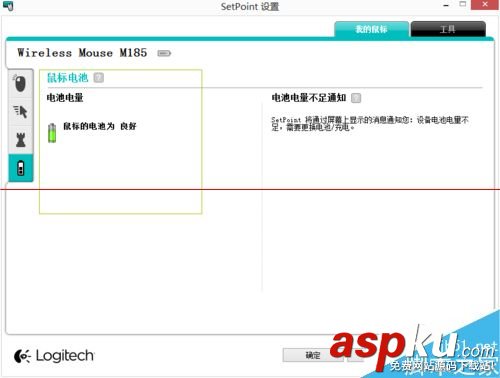This screenshot has height=378, width=500.
Task: Click the help icon next to 电池电量不足通知
Action: [x=356, y=98]
